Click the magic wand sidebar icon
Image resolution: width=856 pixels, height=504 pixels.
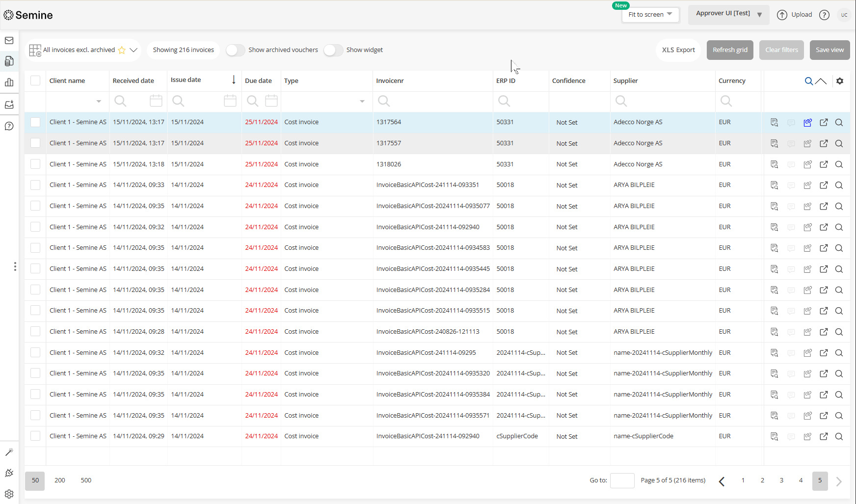(x=9, y=452)
